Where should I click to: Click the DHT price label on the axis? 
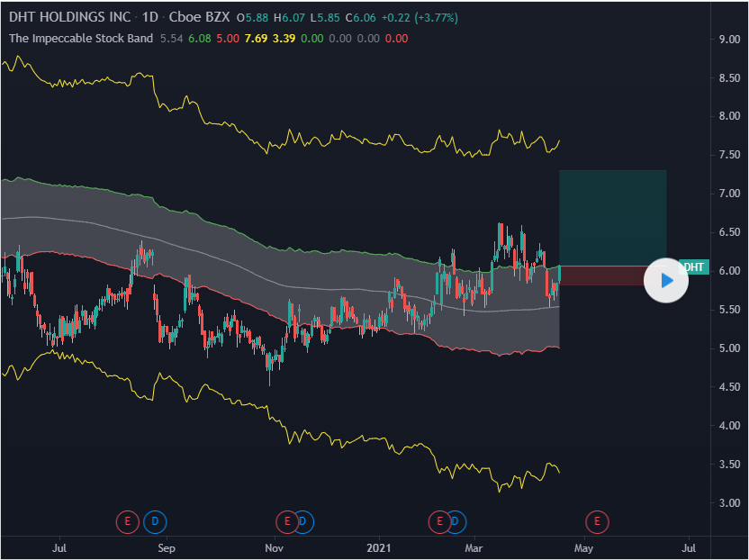pos(693,266)
